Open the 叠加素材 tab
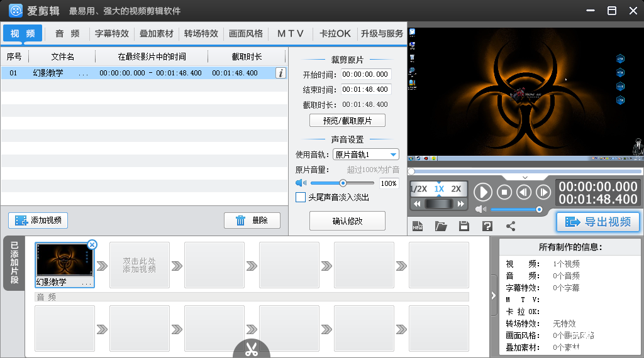 (x=157, y=34)
